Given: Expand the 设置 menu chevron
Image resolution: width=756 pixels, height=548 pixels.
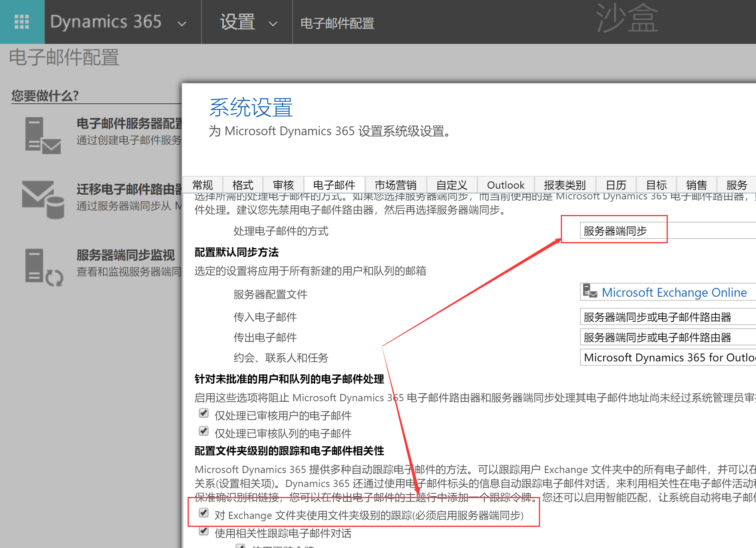Looking at the screenshot, I should tap(273, 24).
